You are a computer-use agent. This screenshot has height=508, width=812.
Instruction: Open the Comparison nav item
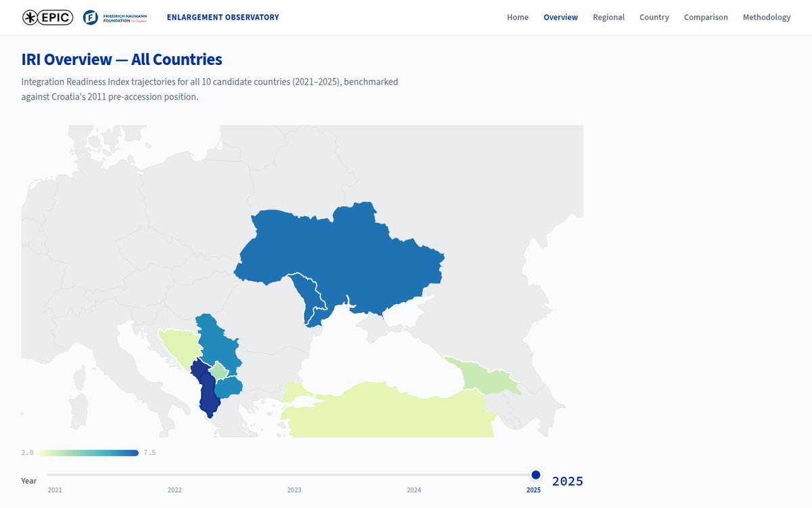[x=706, y=18]
